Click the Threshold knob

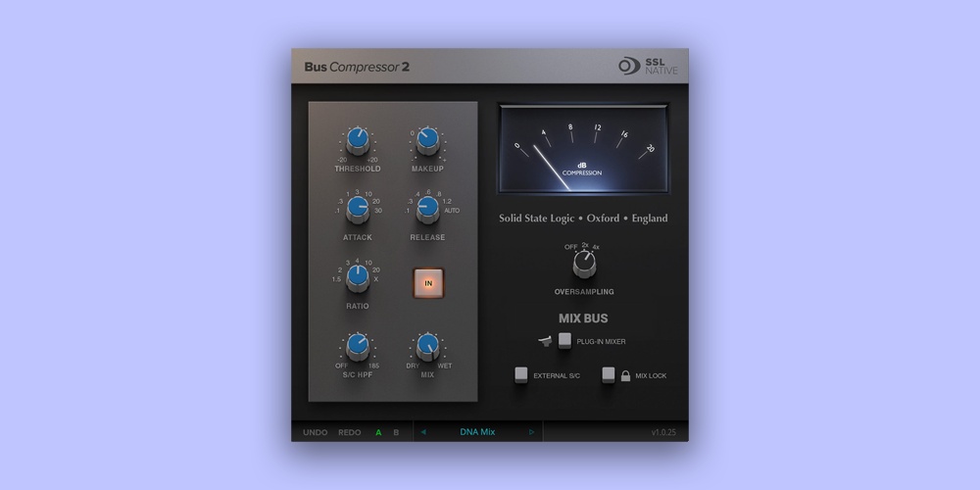358,140
